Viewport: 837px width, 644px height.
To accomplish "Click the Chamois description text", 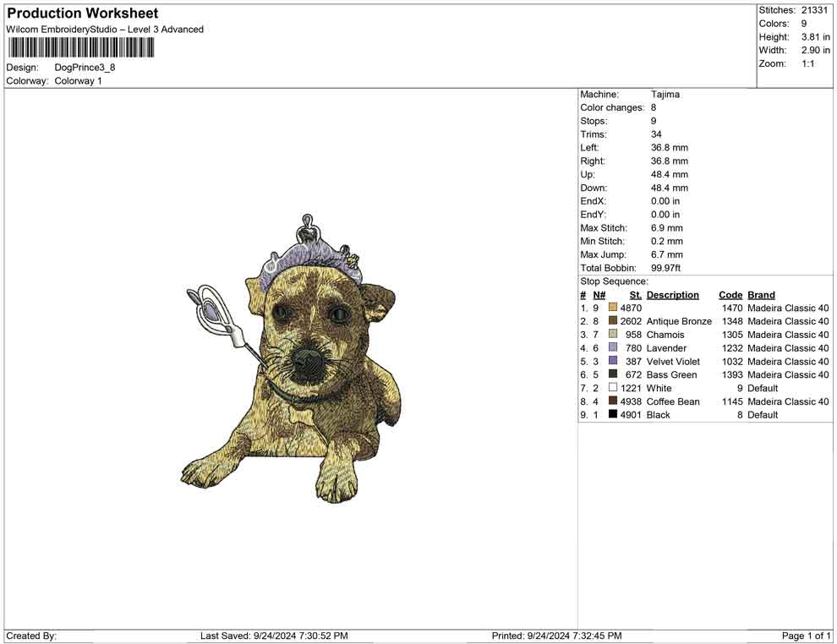I will point(665,335).
